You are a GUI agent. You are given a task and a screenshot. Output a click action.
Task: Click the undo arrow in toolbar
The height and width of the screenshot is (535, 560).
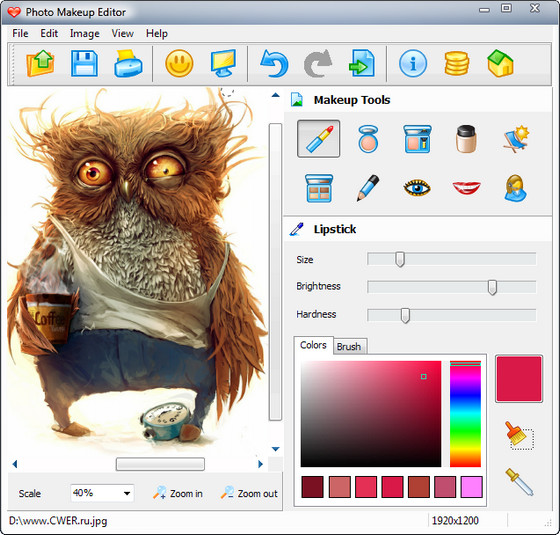tap(274, 64)
